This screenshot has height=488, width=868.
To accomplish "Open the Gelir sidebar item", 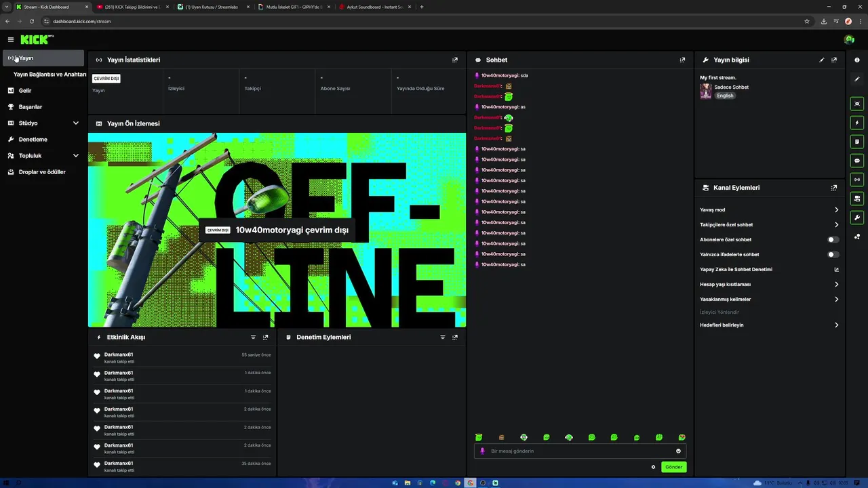I will point(43,91).
